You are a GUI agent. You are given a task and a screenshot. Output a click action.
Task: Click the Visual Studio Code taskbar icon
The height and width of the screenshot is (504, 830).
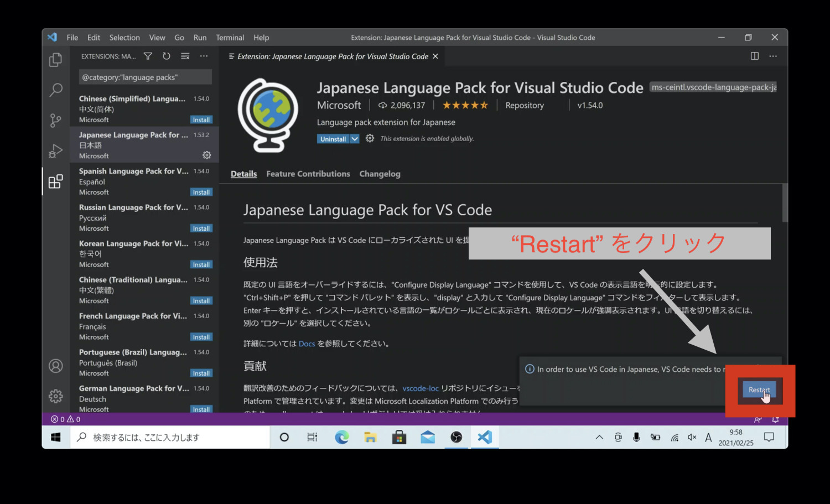point(485,437)
